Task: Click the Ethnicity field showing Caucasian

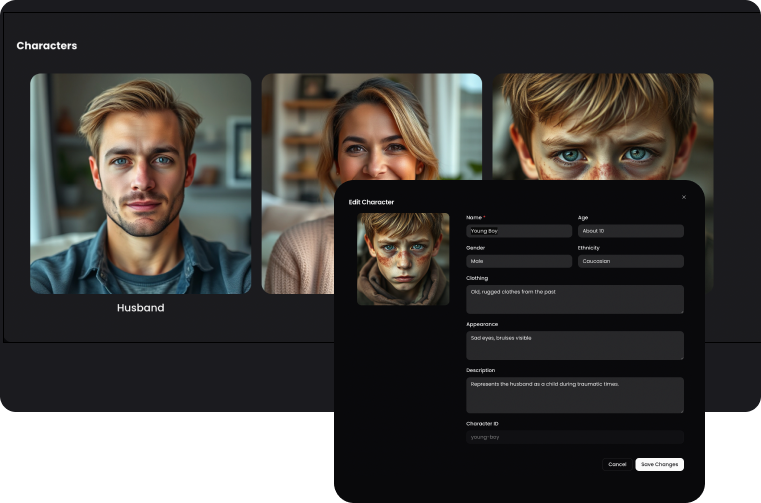Action: (x=630, y=261)
